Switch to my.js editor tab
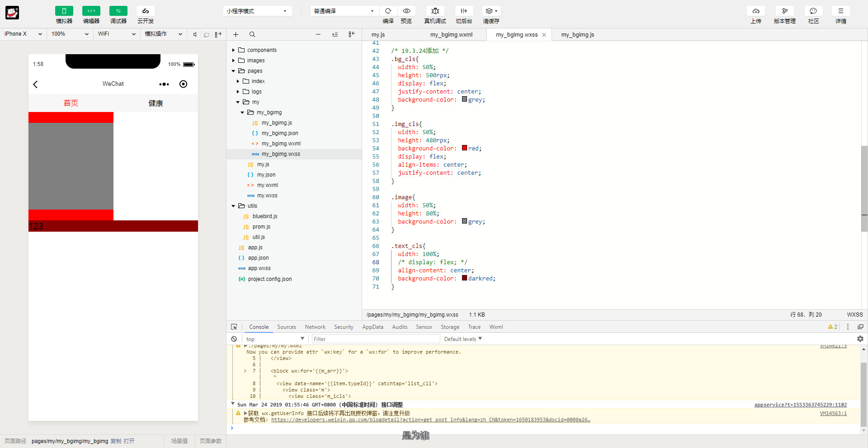This screenshot has width=868, height=448. (378, 35)
